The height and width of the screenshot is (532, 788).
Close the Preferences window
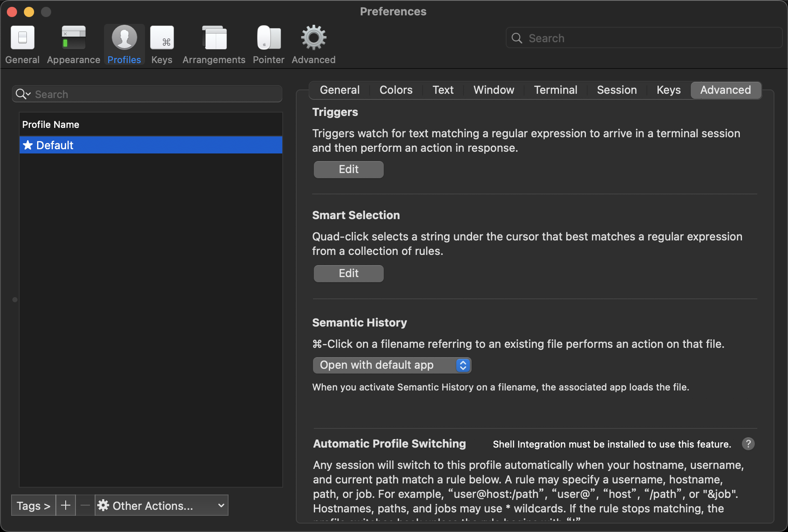(x=12, y=12)
